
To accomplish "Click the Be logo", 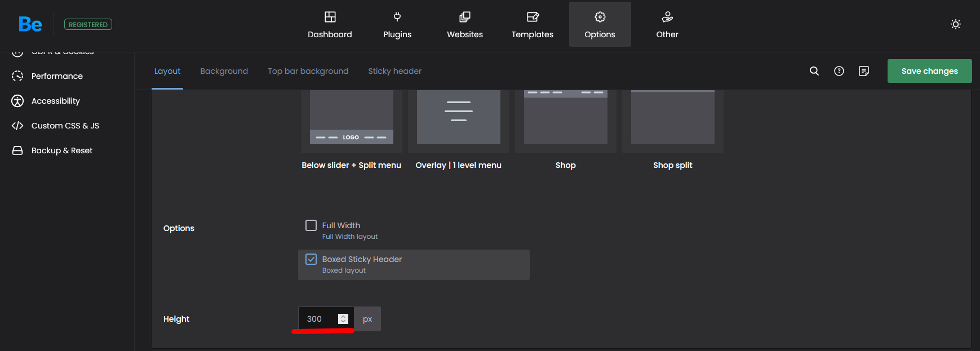I will coord(30,24).
